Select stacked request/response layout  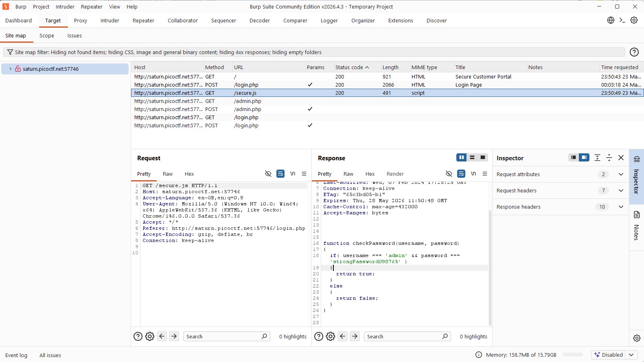(472, 157)
